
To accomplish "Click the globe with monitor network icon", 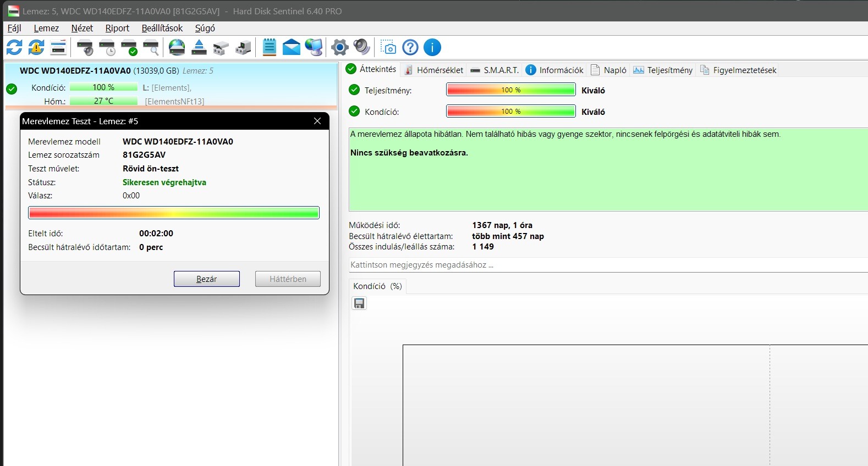I will pyautogui.click(x=314, y=48).
